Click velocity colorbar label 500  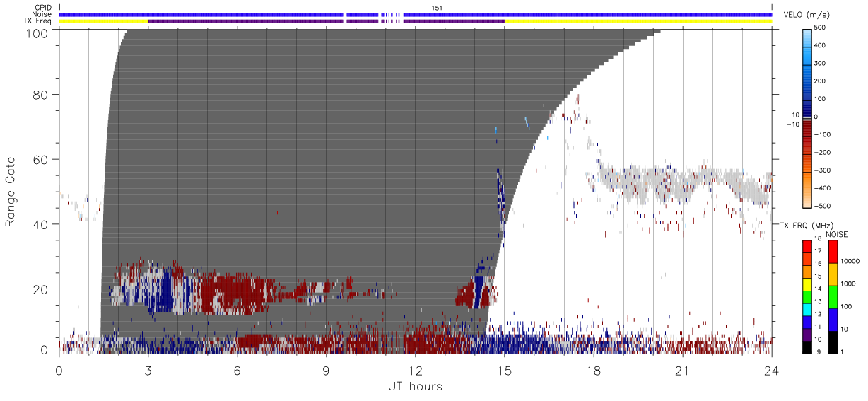(821, 28)
